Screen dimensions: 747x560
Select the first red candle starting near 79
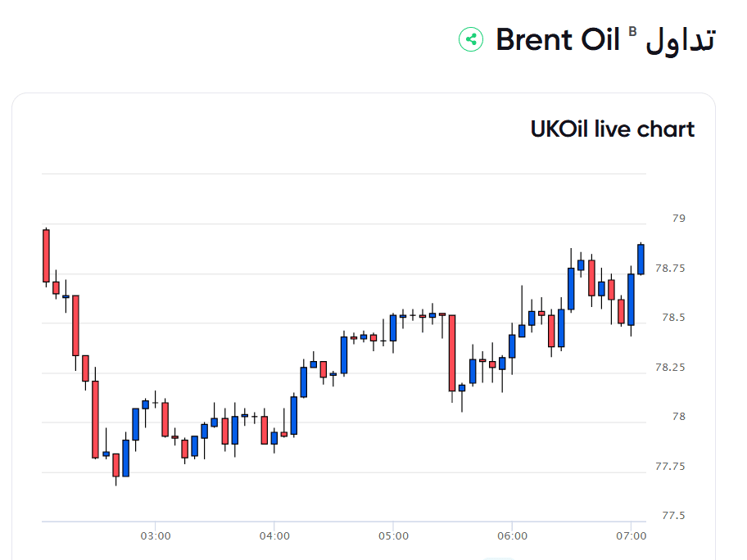coord(46,255)
